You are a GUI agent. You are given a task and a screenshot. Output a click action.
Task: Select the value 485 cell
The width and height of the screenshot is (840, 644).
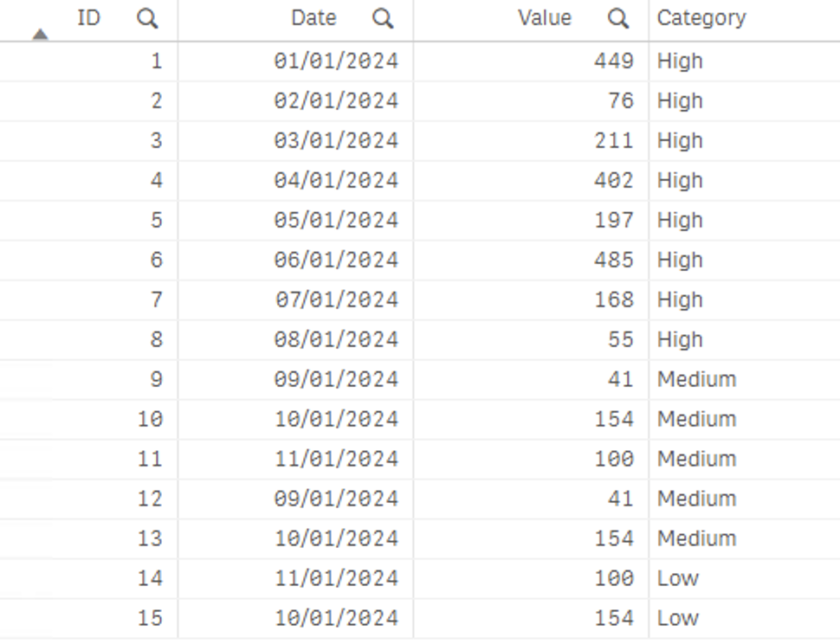coord(613,261)
